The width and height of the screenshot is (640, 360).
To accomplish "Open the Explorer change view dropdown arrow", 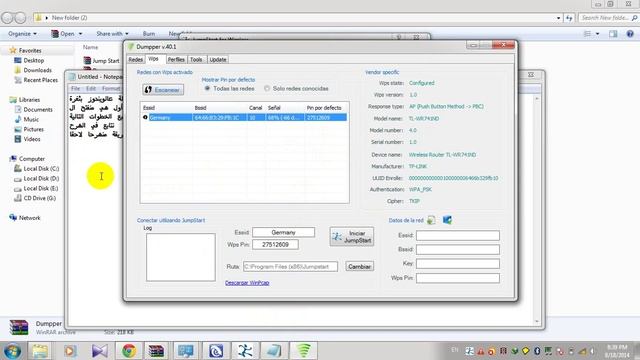I will pos(598,34).
